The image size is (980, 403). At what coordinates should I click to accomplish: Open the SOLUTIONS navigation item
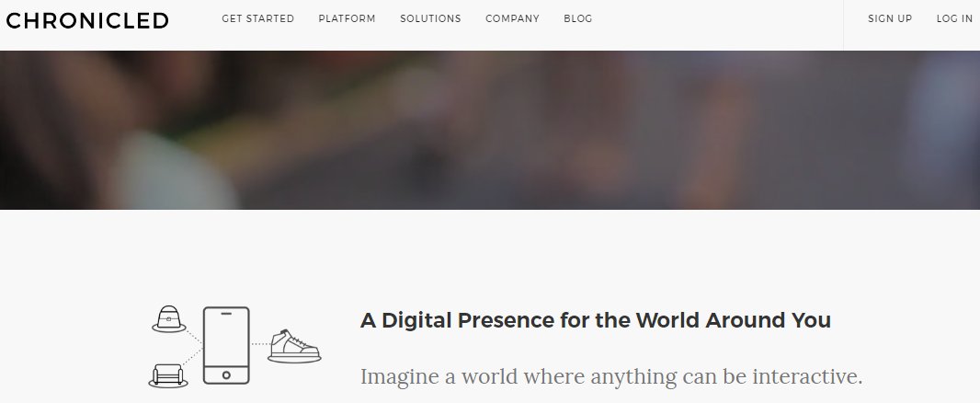430,18
